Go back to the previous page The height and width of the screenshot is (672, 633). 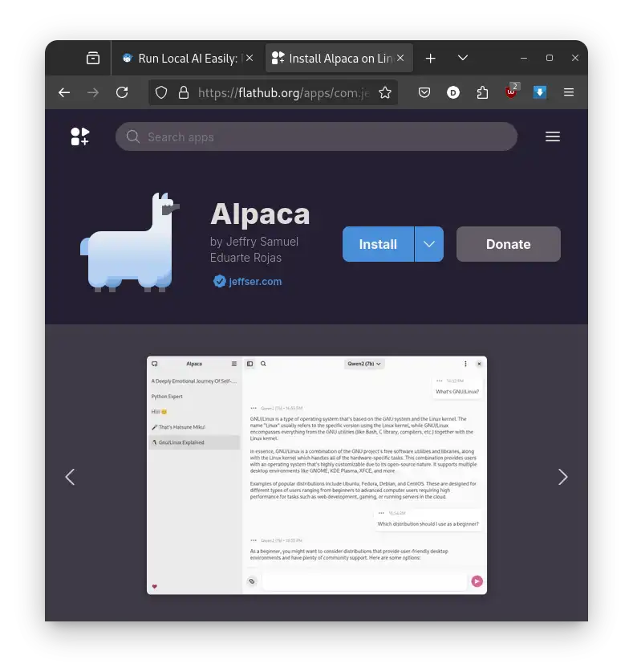coord(64,92)
